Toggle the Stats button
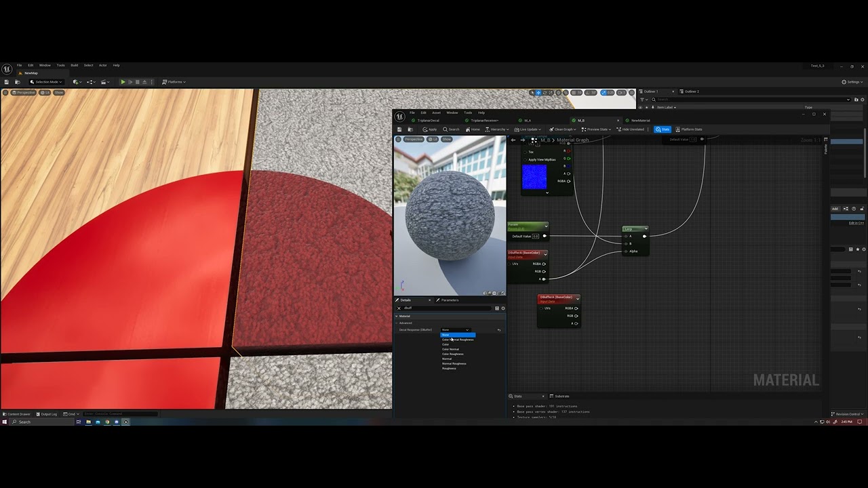The image size is (868, 488). coord(663,129)
